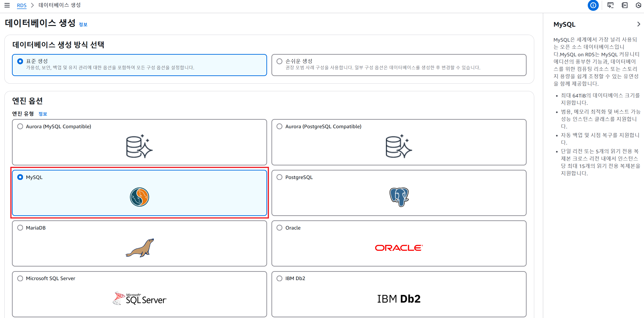Click the RDS breadcrumb link
This screenshot has width=644, height=318.
point(22,5)
